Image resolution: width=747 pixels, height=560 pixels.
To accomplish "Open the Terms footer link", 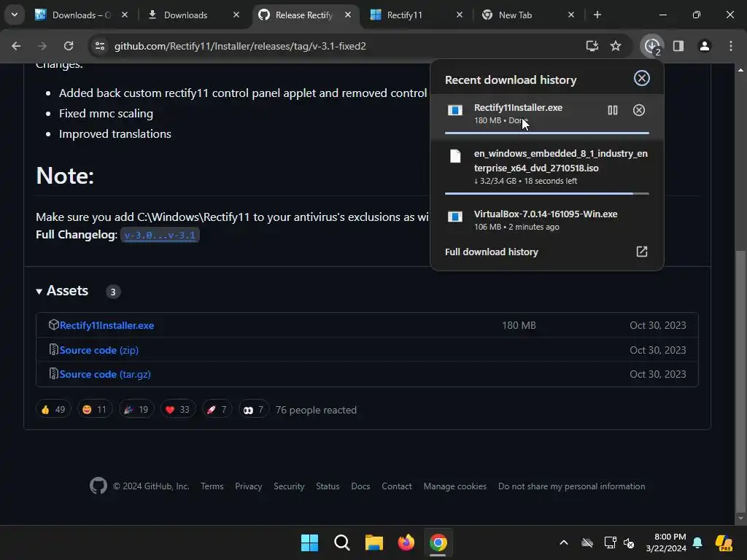I will pos(212,486).
